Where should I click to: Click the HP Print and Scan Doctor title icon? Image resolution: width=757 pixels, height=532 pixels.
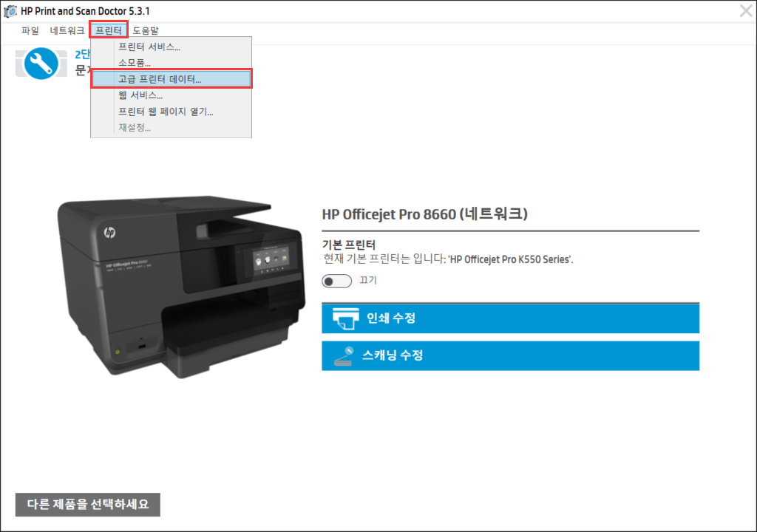click(x=10, y=10)
